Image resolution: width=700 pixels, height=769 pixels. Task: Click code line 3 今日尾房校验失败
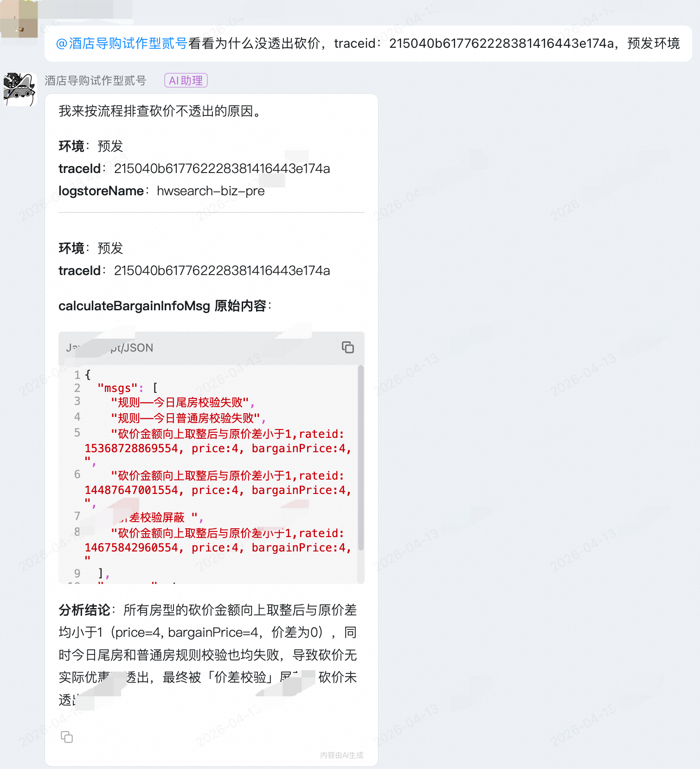(x=181, y=403)
